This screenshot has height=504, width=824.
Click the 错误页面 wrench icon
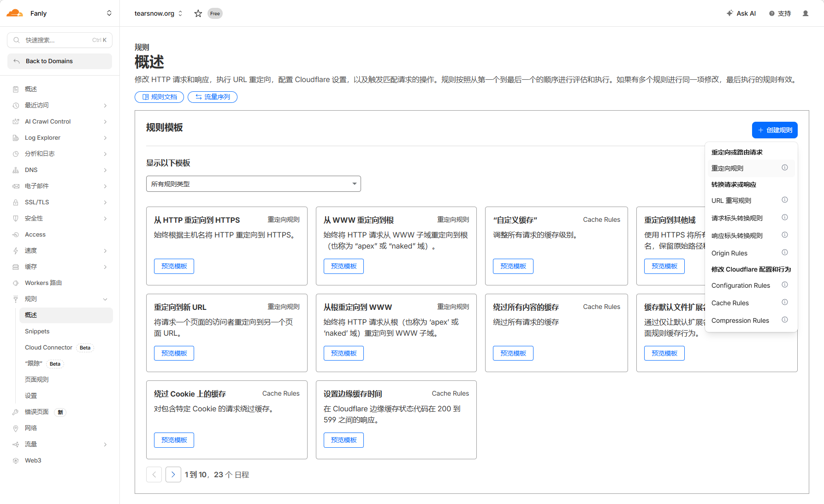point(16,412)
